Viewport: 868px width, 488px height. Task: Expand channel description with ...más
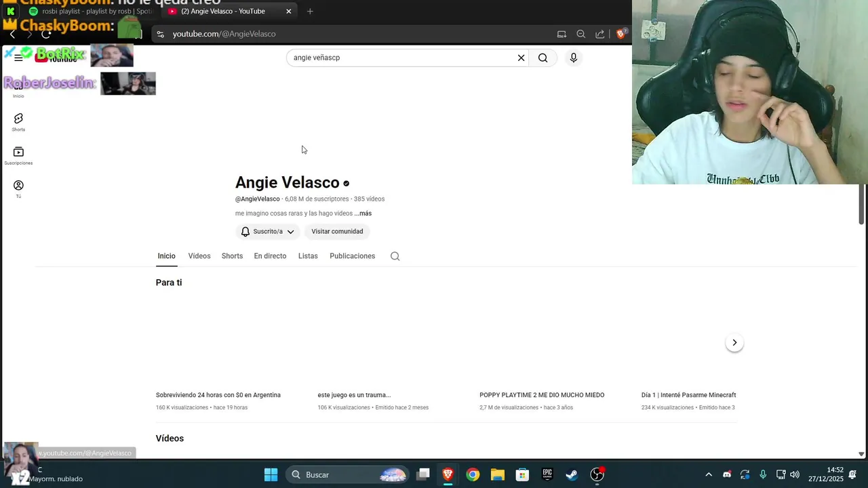[x=363, y=213]
